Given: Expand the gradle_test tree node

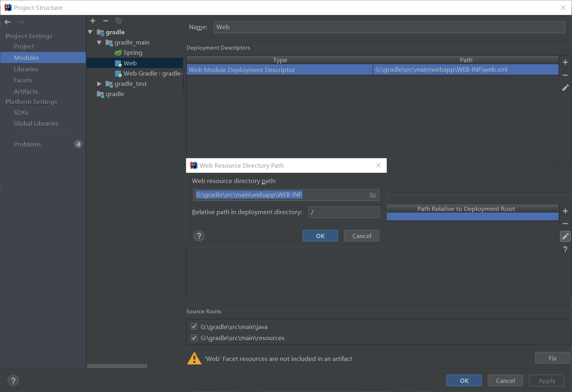Looking at the screenshot, I should pos(99,83).
